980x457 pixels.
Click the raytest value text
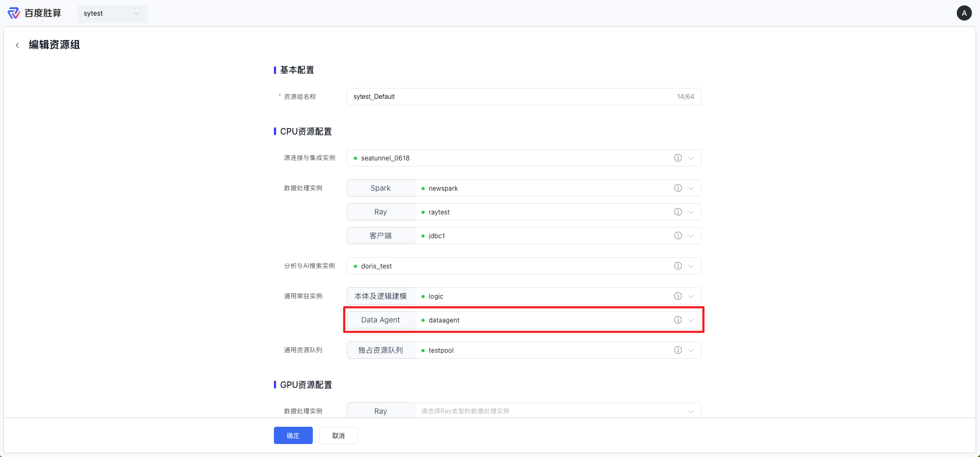[439, 212]
